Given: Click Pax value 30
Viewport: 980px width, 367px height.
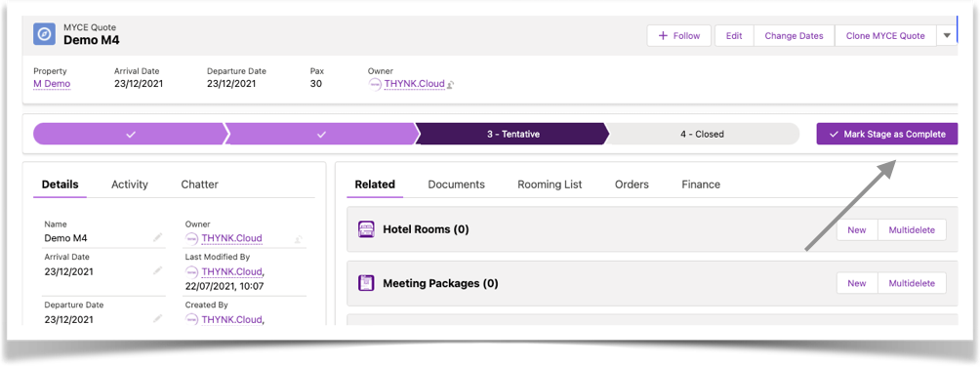Looking at the screenshot, I should point(315,84).
